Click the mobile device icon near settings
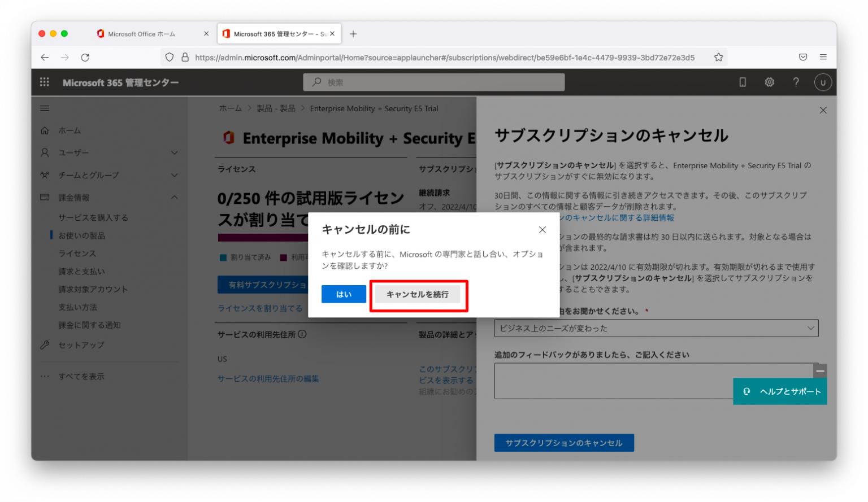 [742, 82]
